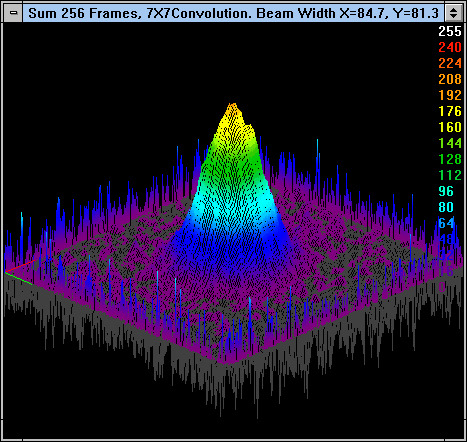Click the title bar showing Beam Width
Image resolution: width=467 pixels, height=442 pixels.
(233, 13)
